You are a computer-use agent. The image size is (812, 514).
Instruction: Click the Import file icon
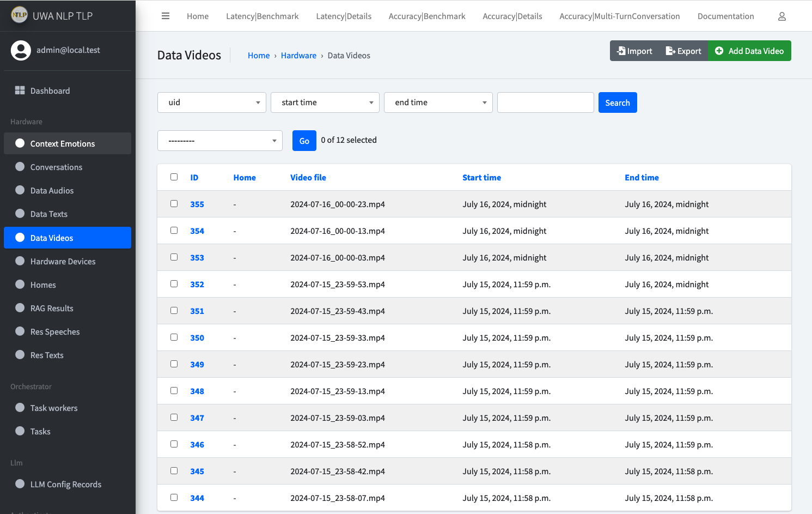[621, 51]
